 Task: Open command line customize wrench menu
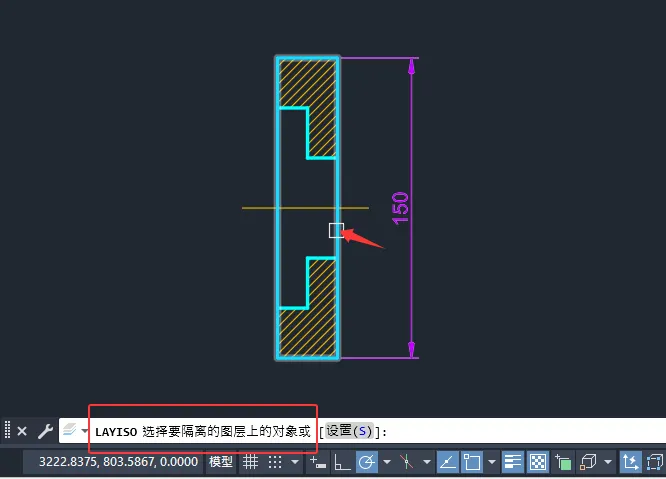tap(45, 431)
